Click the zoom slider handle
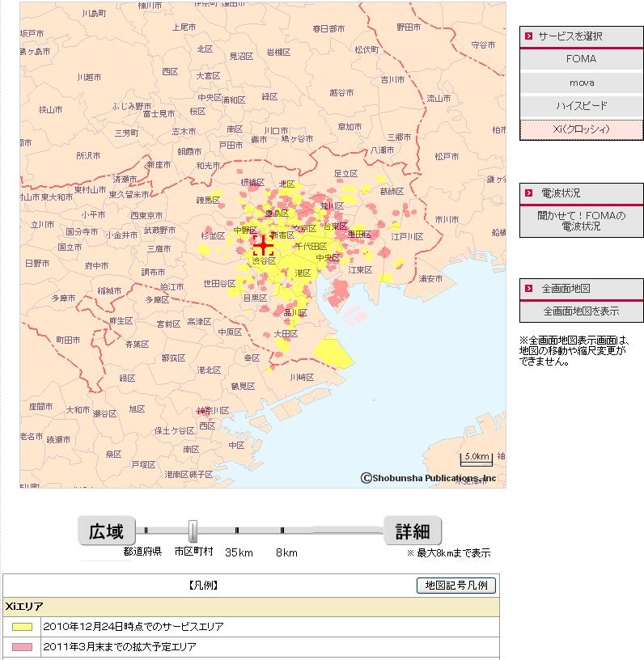 click(x=193, y=531)
